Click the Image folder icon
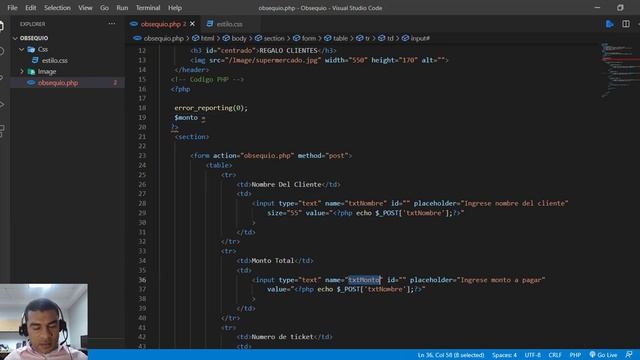640x360 pixels. pyautogui.click(x=31, y=71)
